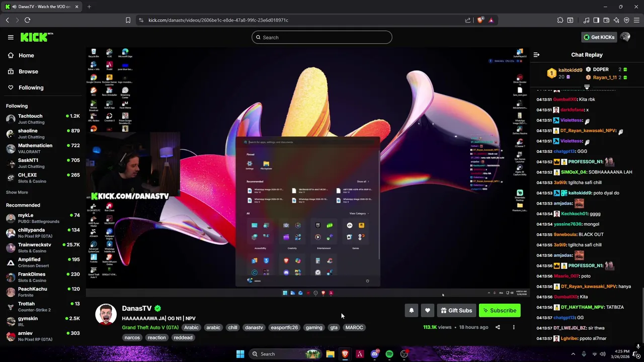Open FrankDimes channel in sidebar
Viewport: 644px width, 362px height.
43,277
